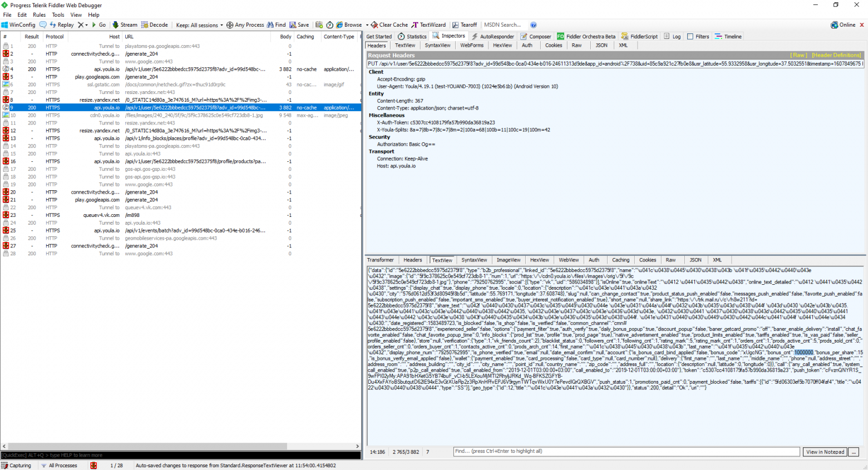Click the timer stopwatch icon
The height and width of the screenshot is (470, 868).
(329, 25)
